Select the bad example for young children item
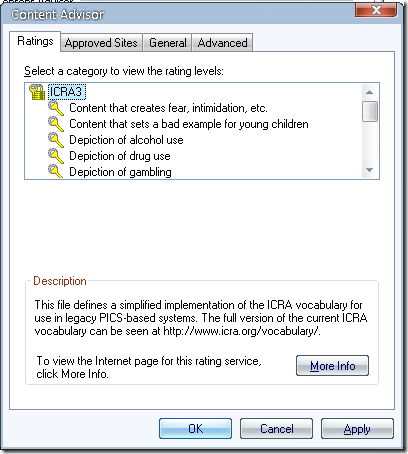408x454 pixels. click(x=189, y=124)
